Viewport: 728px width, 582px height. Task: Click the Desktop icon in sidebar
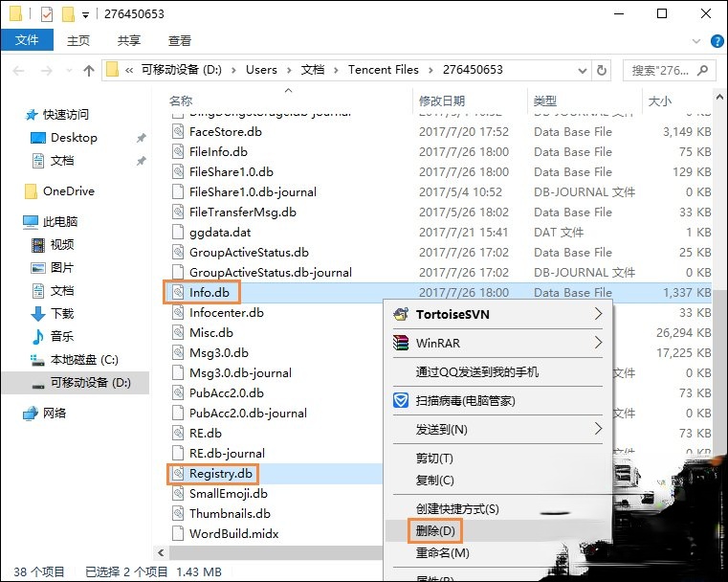pos(38,138)
